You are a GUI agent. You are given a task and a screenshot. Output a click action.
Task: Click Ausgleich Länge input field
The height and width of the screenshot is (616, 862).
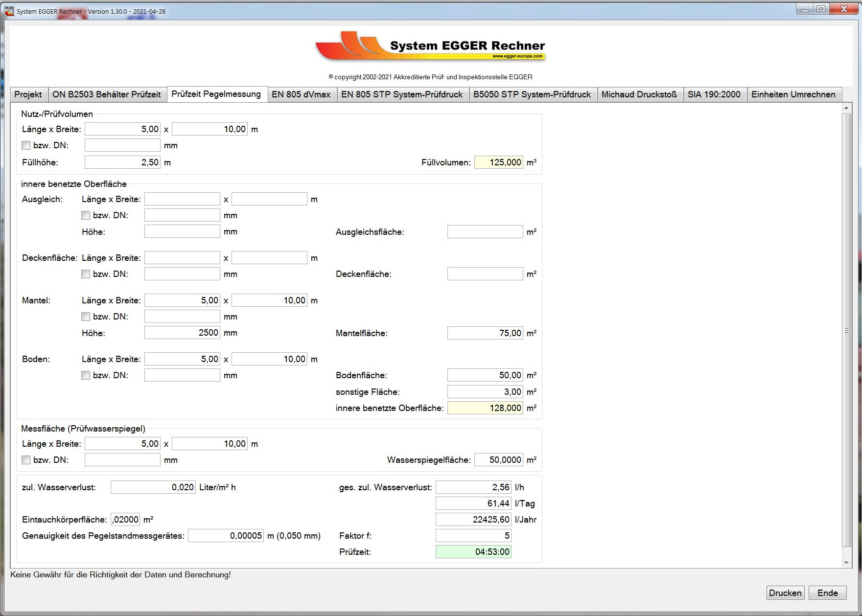[x=182, y=199]
